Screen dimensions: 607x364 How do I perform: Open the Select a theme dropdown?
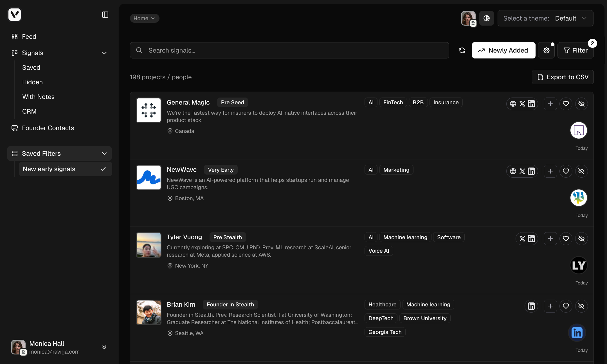545,18
